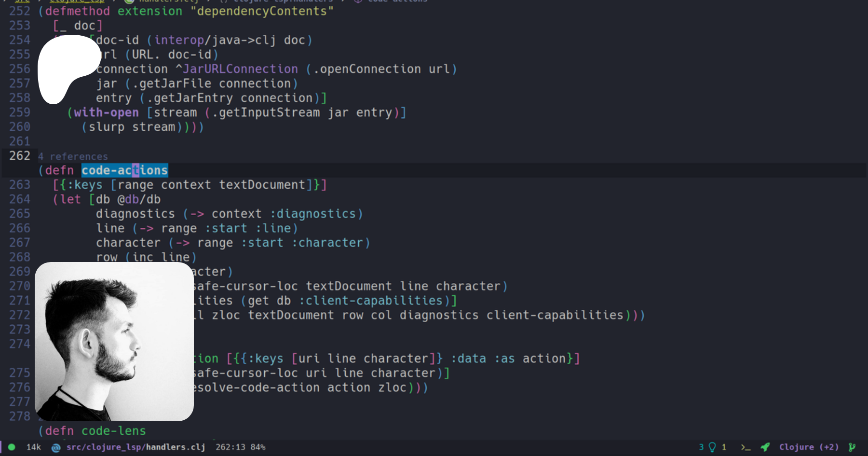
Task: Click the green status circle in the modeline
Action: (x=12, y=447)
